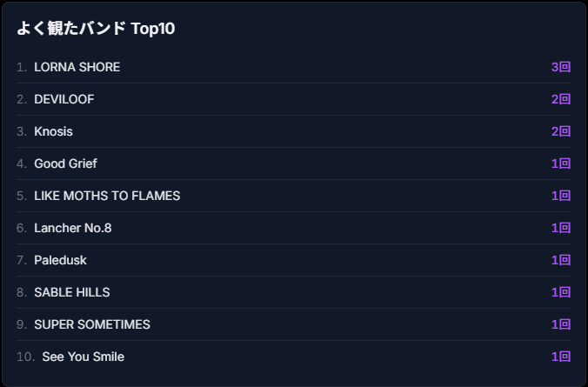Image resolution: width=588 pixels, height=387 pixels.
Task: Select SABLE HILLS from ranking
Action: coord(72,292)
